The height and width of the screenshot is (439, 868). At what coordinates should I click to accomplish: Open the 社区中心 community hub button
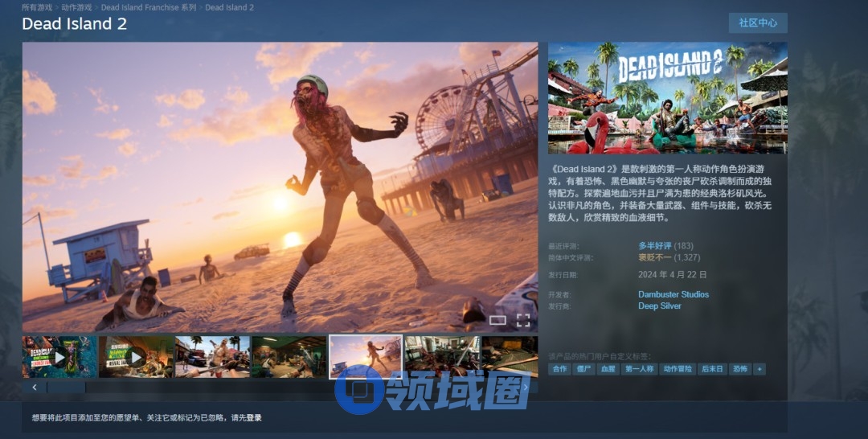coord(757,23)
